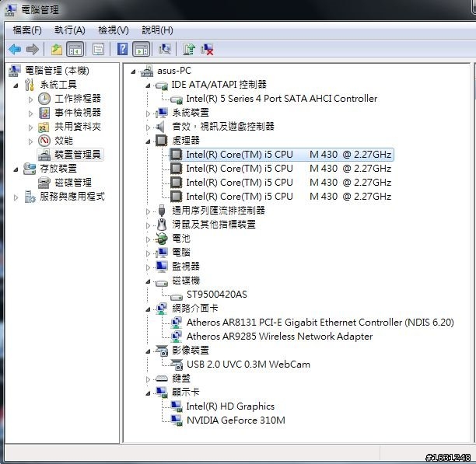Open the 檢視(V) menu
This screenshot has height=464, width=476.
[x=114, y=30]
